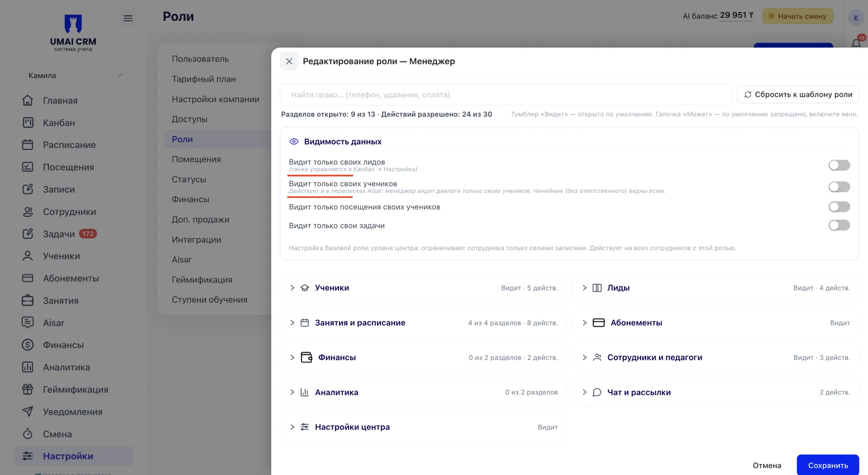Image resolution: width=868 pixels, height=475 pixels.
Task: Open the Тарифный план settings tab
Action: tap(204, 79)
